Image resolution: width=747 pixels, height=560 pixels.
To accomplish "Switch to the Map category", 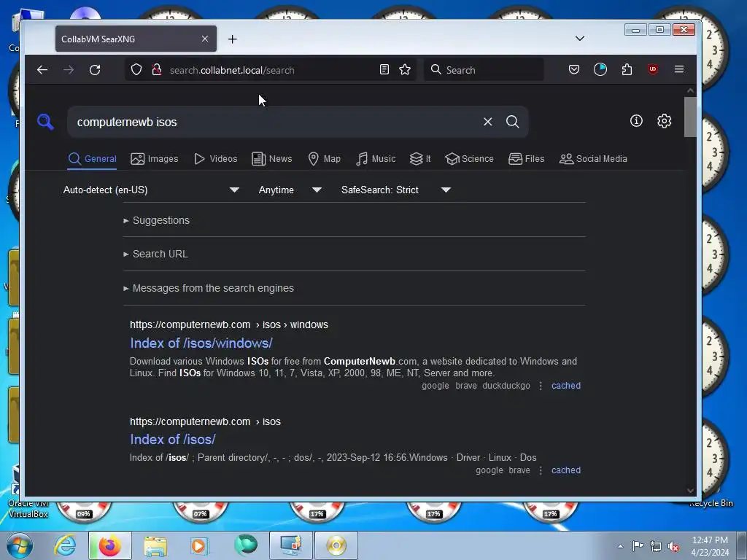I will (325, 158).
